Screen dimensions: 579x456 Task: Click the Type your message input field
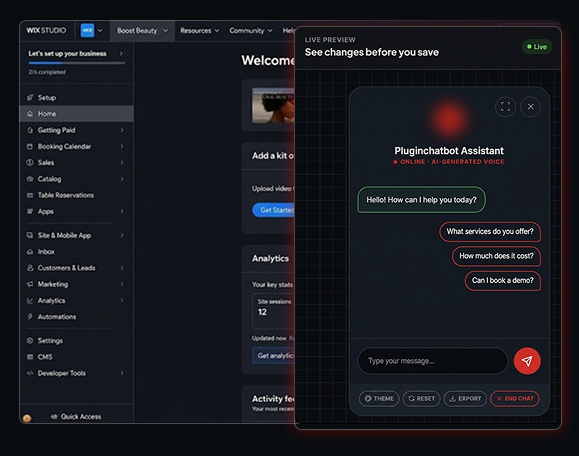[x=433, y=361]
